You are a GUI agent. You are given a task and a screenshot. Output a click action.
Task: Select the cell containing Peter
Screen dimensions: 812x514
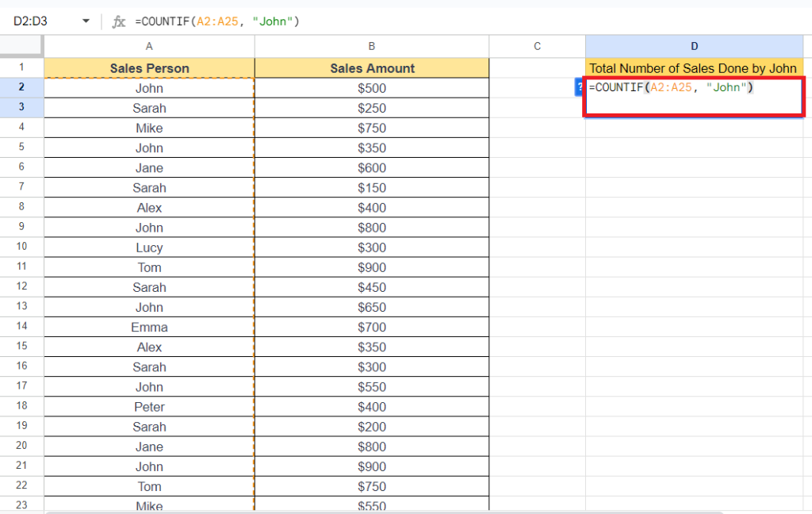coord(149,407)
